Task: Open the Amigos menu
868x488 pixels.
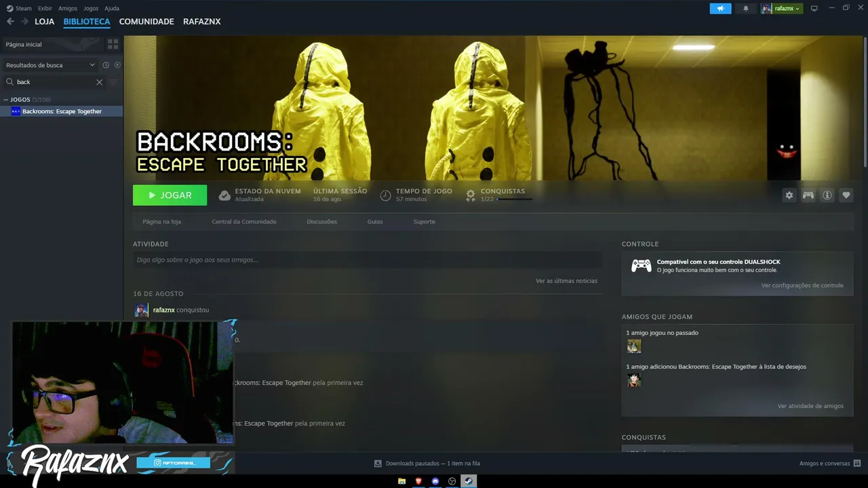Action: coord(68,8)
